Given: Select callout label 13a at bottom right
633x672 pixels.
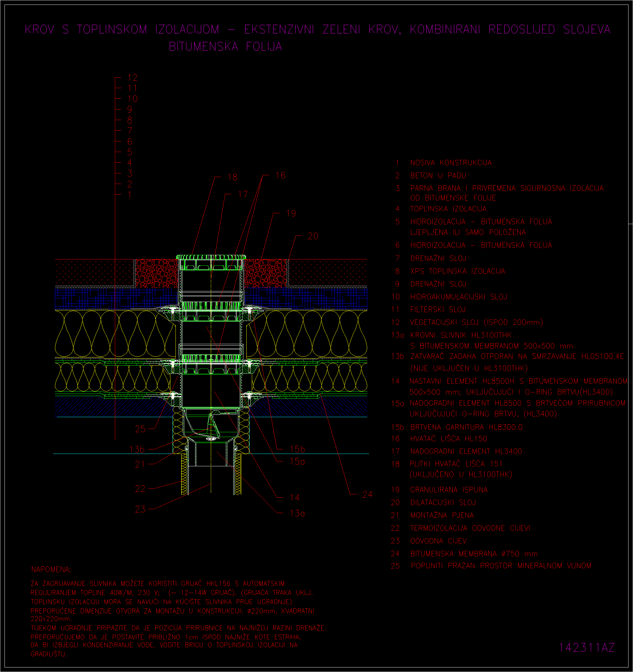Looking at the screenshot, I should [297, 513].
